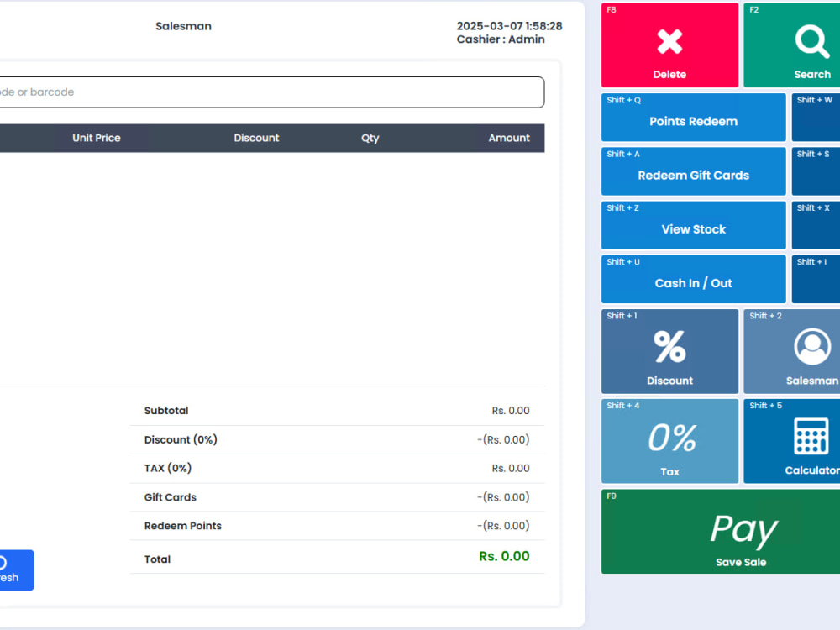Click the Redeem Gift Cards button

(693, 171)
